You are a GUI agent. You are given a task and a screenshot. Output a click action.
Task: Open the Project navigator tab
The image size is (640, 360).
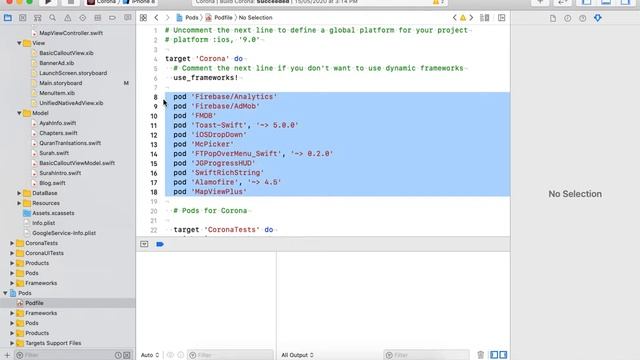tap(8, 18)
